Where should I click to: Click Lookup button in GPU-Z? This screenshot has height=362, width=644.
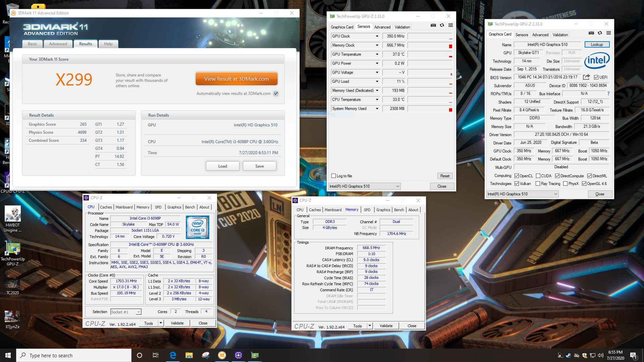597,45
